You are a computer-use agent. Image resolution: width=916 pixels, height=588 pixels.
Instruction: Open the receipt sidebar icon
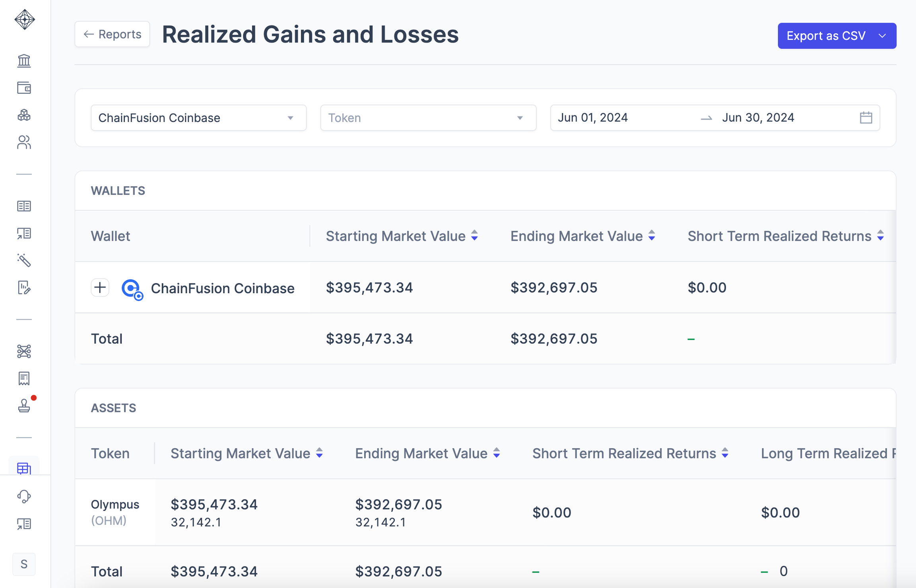(24, 378)
